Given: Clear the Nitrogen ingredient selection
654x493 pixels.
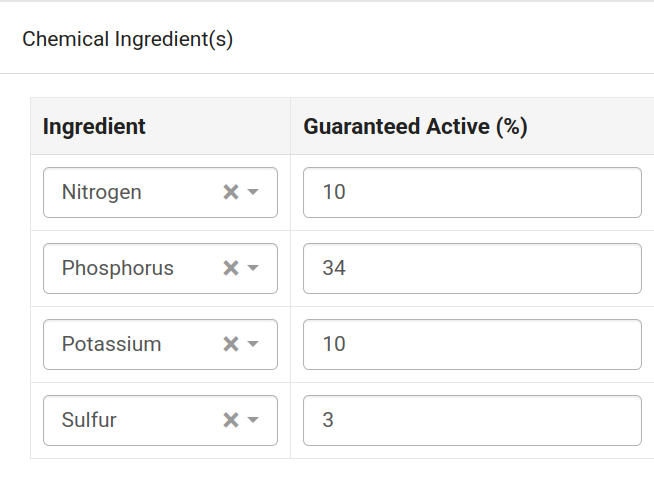Looking at the screenshot, I should (230, 192).
